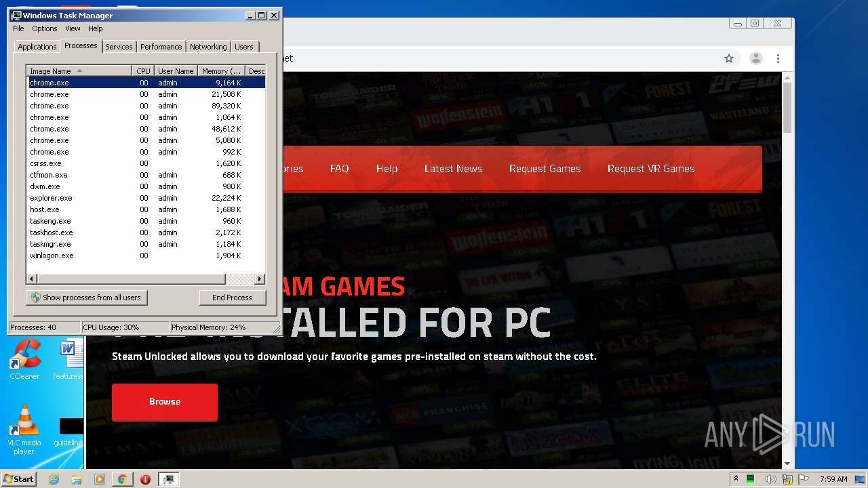
Task: Open the VLC media player desktop shortcut
Action: coord(24,430)
